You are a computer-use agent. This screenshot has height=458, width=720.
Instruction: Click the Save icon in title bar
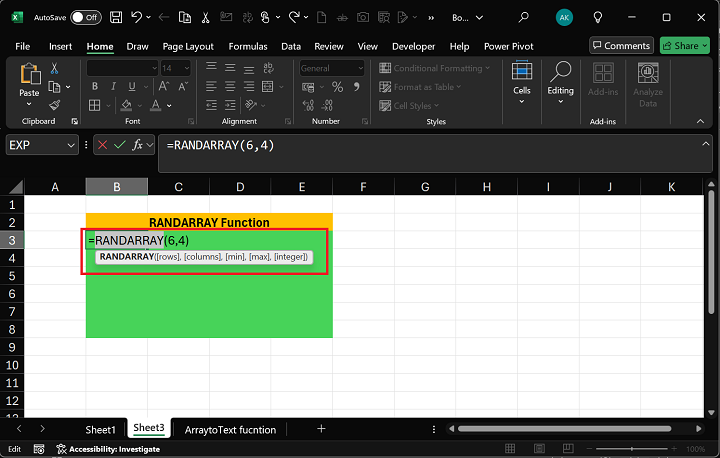coord(116,17)
